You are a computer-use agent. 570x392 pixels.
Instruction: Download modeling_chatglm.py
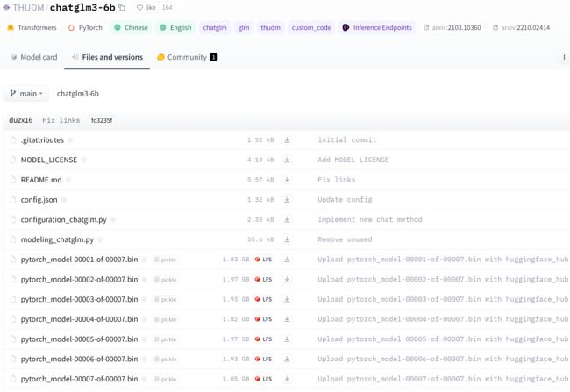pos(287,239)
